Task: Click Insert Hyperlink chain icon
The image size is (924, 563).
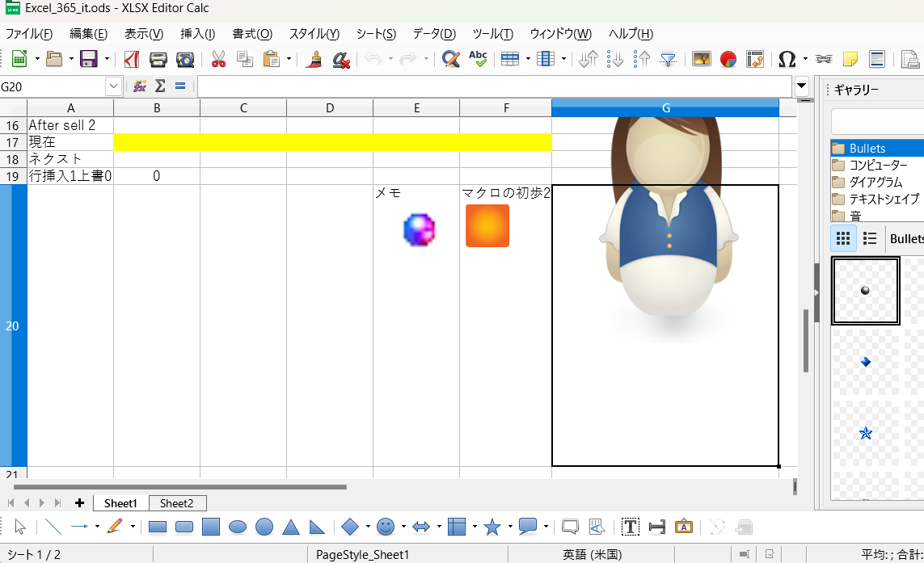Action: (823, 59)
